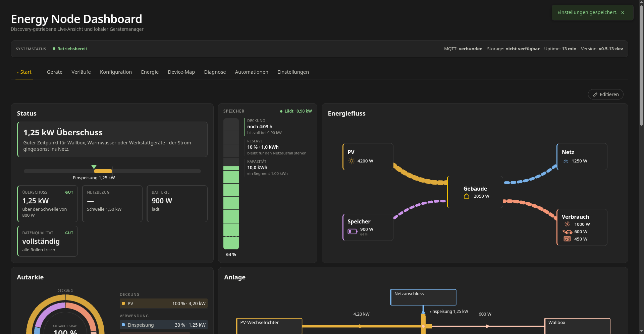The height and width of the screenshot is (334, 644).
Task: Click '10 % · 1,0 kWh' Reserve value
Action: click(263, 147)
